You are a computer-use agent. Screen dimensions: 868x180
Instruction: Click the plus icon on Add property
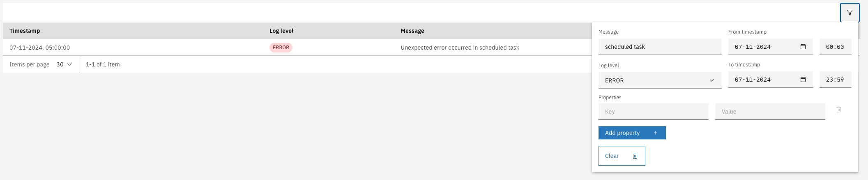[656, 133]
